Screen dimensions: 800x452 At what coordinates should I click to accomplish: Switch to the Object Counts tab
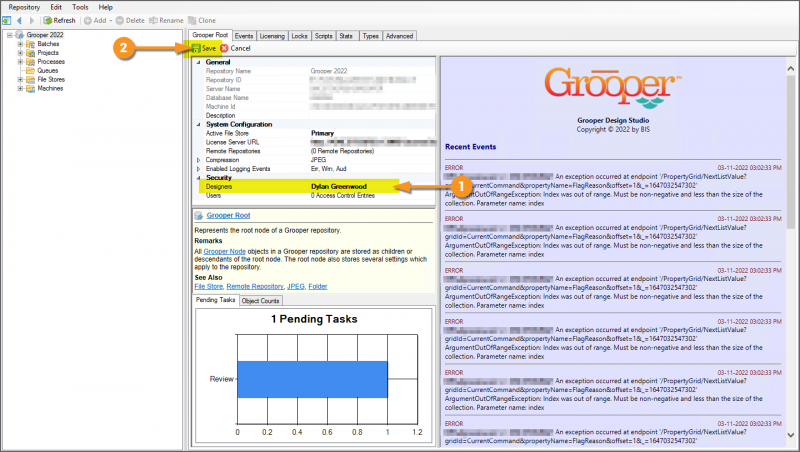[260, 300]
